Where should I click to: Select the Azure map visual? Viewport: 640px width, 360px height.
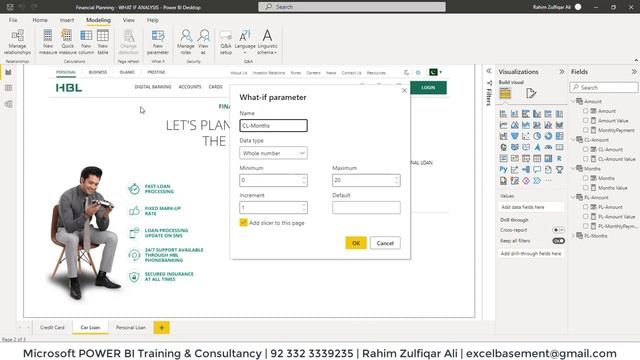[537, 147]
